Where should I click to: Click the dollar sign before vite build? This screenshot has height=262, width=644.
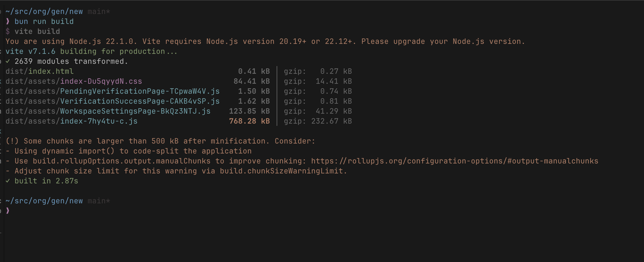[8, 31]
